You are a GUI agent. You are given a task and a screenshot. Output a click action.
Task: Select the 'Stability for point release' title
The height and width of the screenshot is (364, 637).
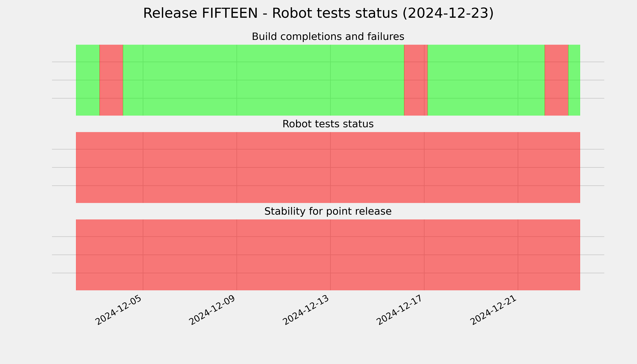click(x=328, y=212)
